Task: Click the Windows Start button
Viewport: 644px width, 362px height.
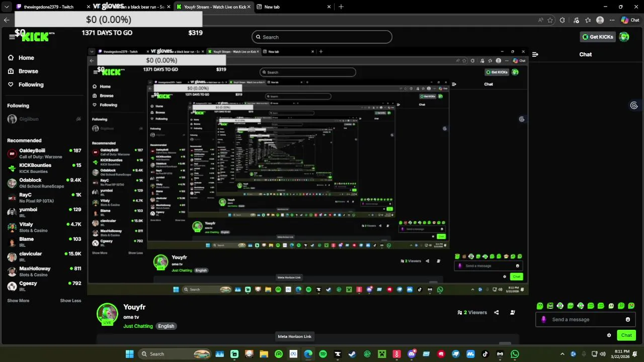Action: (x=129, y=354)
